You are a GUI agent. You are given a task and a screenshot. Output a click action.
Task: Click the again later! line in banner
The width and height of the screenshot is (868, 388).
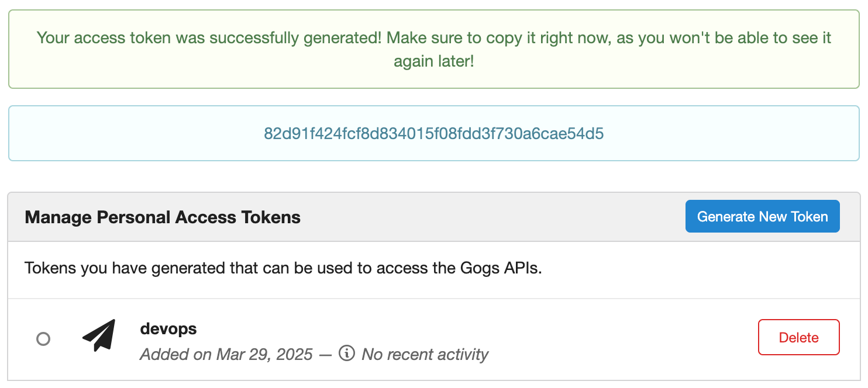[434, 61]
